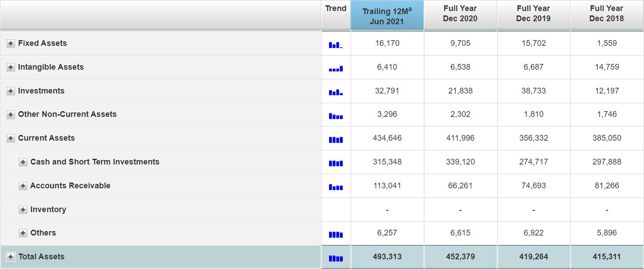644x269 pixels.
Task: Expand the Accounts Receivable row
Action: pyautogui.click(x=23, y=186)
